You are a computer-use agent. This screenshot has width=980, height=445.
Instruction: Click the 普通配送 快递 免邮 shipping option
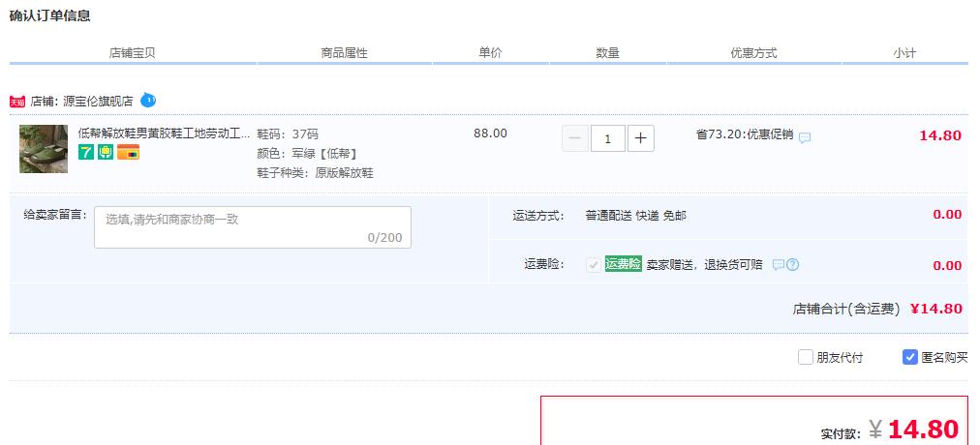pos(635,216)
